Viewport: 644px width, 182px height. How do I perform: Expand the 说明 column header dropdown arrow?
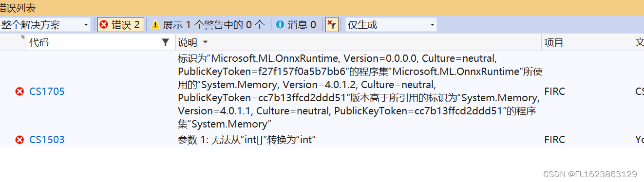click(x=205, y=42)
